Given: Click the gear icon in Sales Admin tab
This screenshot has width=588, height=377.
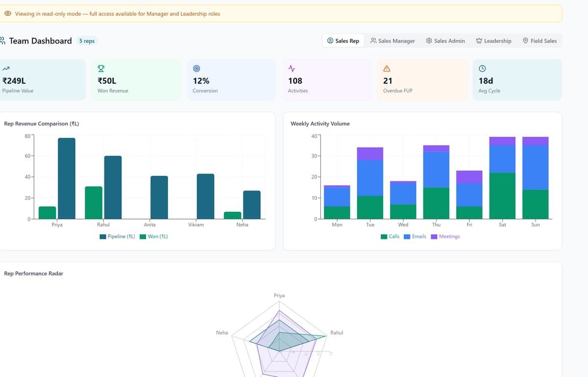Looking at the screenshot, I should tap(429, 41).
